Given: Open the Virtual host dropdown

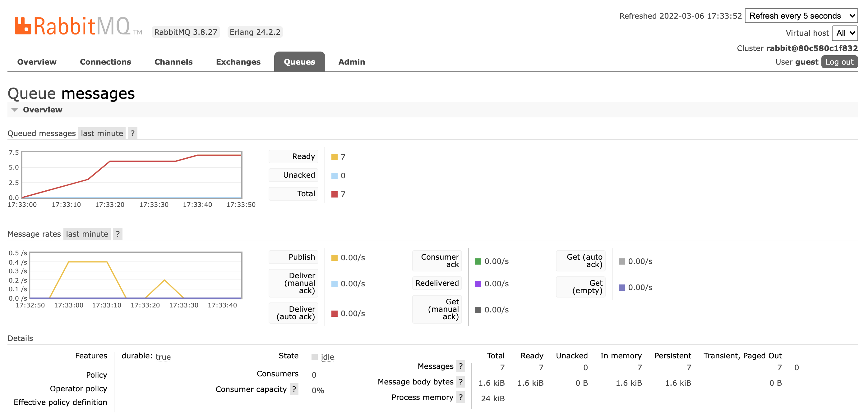Looking at the screenshot, I should pyautogui.click(x=845, y=33).
